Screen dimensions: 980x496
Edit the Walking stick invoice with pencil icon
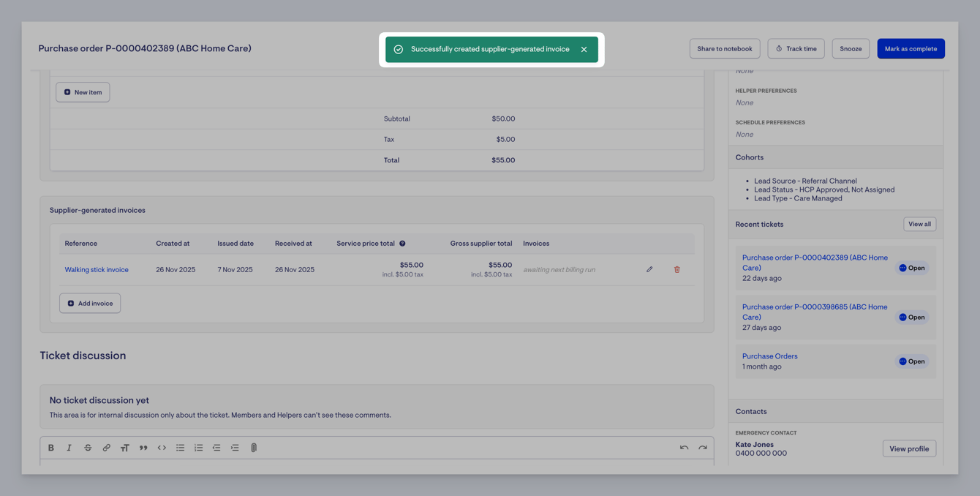click(649, 269)
